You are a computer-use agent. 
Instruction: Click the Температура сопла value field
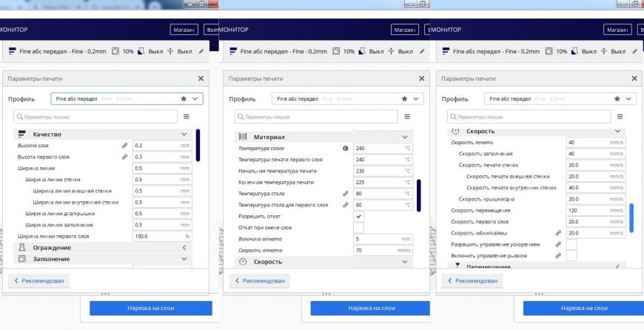tap(383, 148)
